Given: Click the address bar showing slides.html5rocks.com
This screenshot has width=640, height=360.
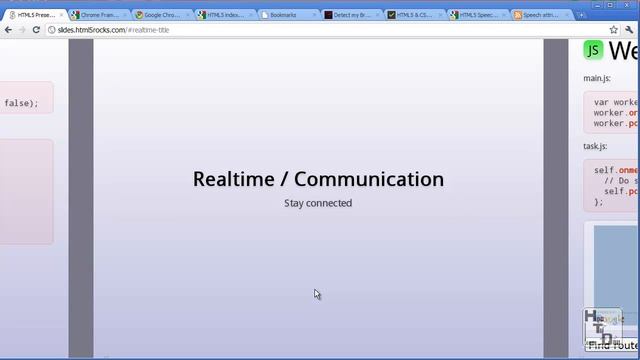Looking at the screenshot, I should point(327,30).
